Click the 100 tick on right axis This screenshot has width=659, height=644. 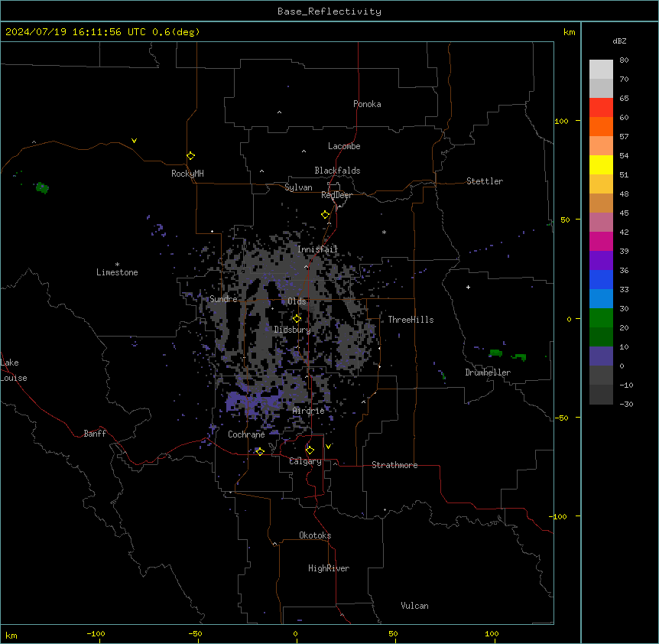point(561,121)
